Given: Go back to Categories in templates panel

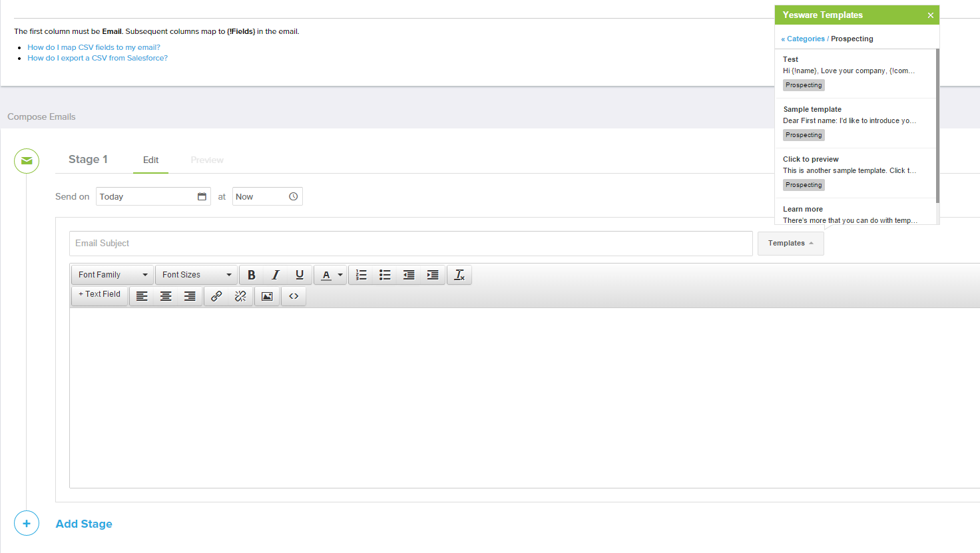Looking at the screenshot, I should click(x=806, y=39).
